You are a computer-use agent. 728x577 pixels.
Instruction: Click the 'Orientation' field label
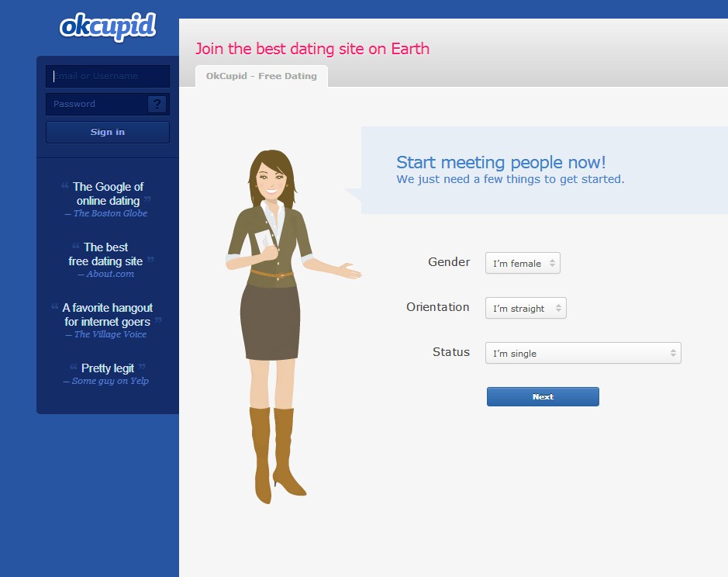438,307
